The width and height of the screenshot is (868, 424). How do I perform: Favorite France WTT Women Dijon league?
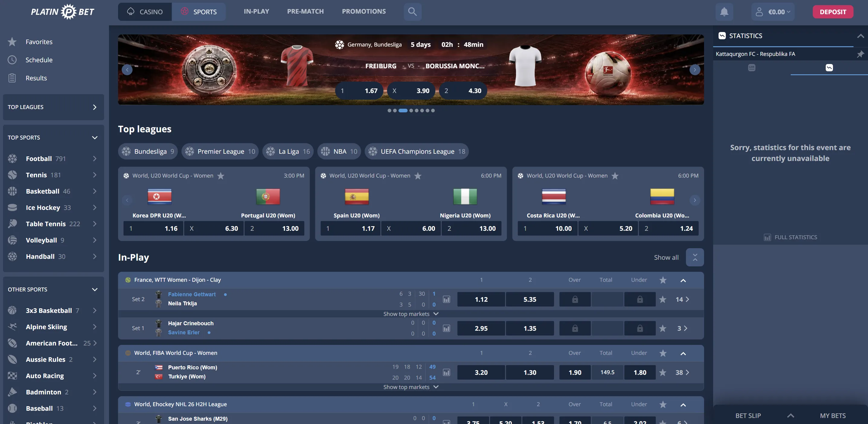click(x=663, y=280)
